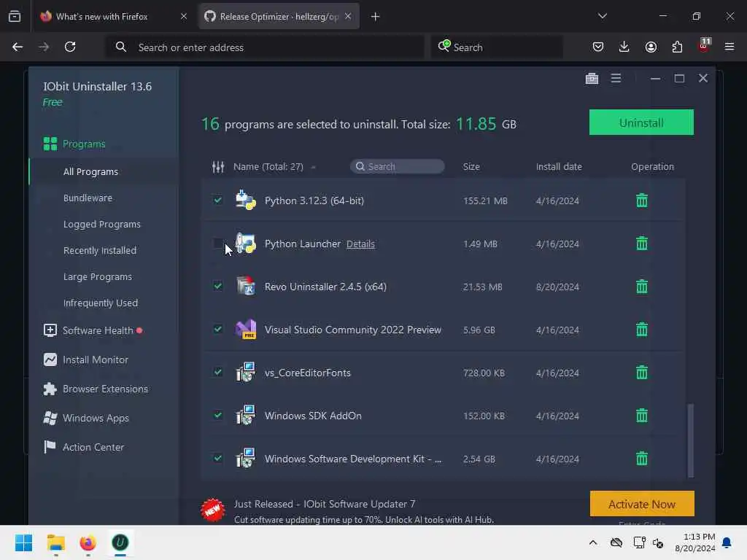This screenshot has height=560, width=747.
Task: Click Firefox search box
Action: pos(497,47)
